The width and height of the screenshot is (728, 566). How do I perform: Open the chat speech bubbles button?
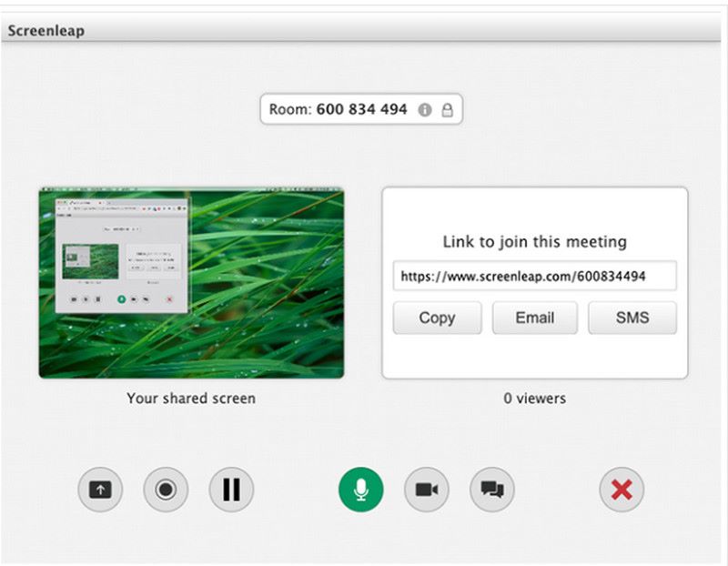(492, 490)
